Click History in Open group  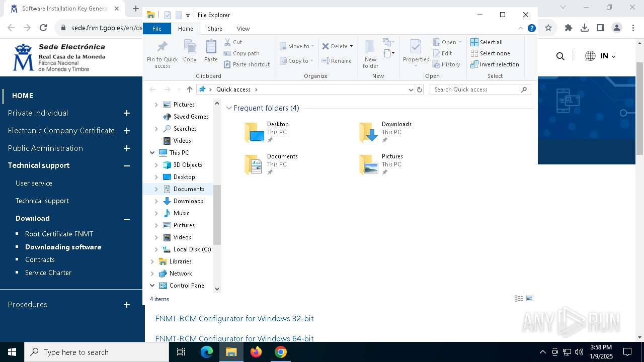[446, 64]
